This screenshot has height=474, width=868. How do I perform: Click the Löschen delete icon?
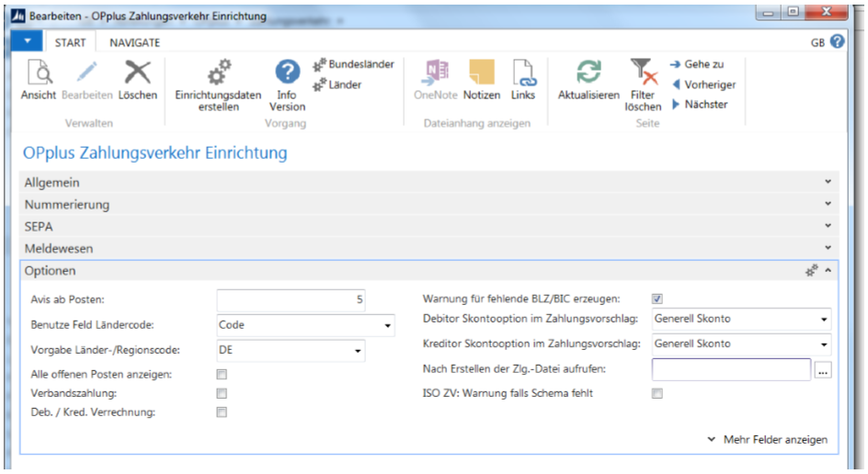click(x=137, y=73)
